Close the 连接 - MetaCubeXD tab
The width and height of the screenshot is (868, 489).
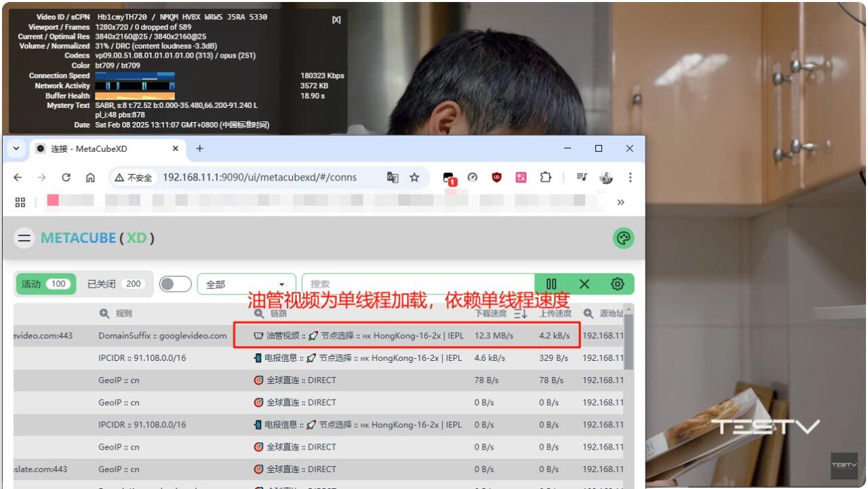[176, 149]
